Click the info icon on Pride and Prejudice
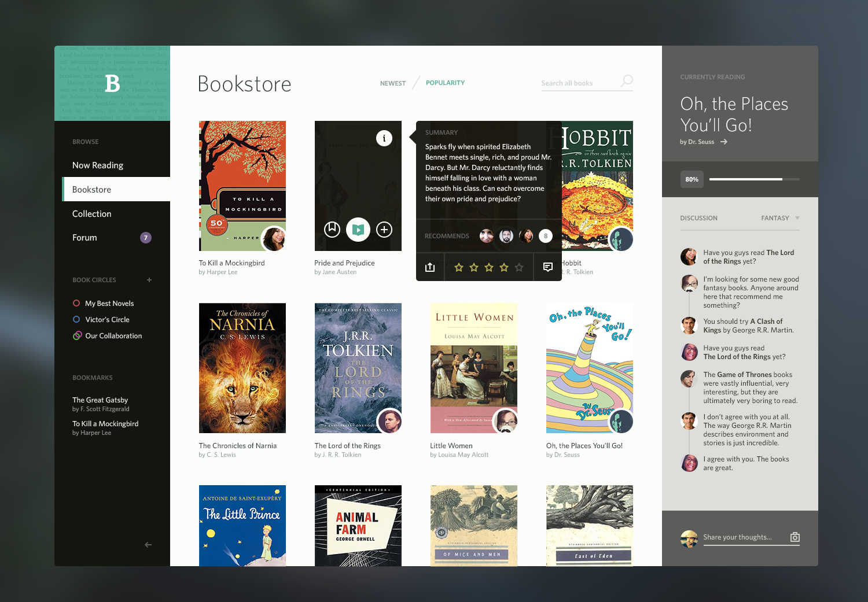Viewport: 868px width, 602px height. (384, 138)
